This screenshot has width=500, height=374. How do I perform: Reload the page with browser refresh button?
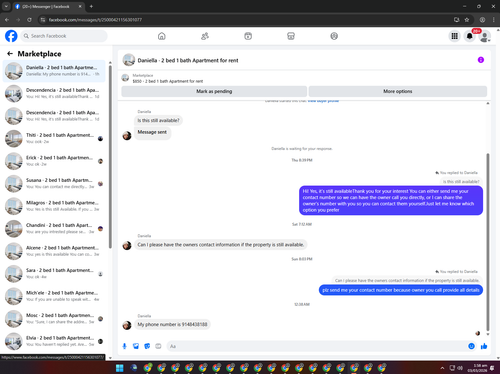point(29,20)
